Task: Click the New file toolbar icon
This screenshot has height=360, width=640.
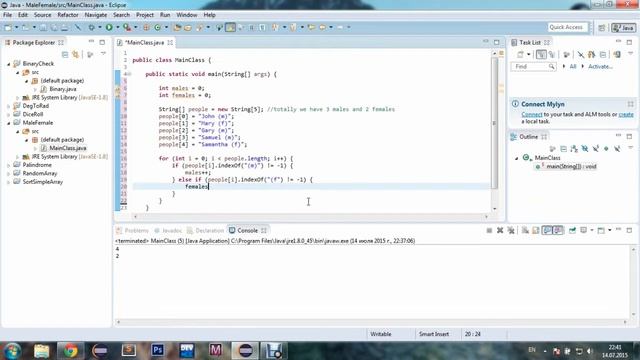Action: click(8, 27)
